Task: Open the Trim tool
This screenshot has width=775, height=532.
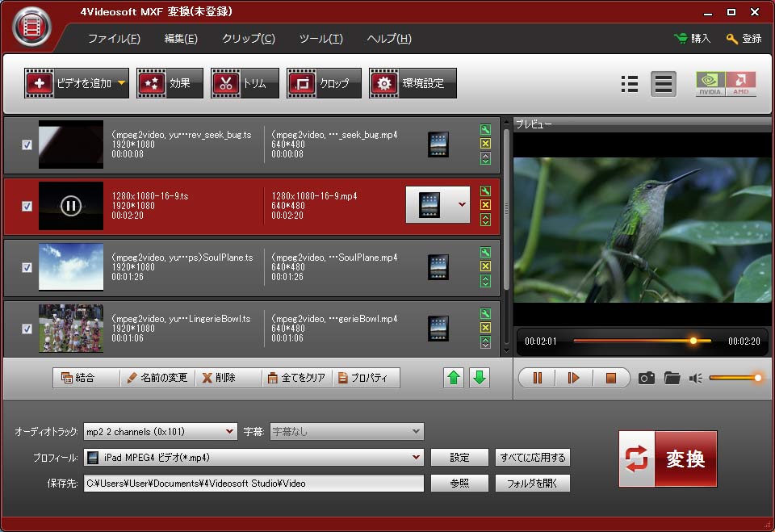Action: click(x=245, y=83)
